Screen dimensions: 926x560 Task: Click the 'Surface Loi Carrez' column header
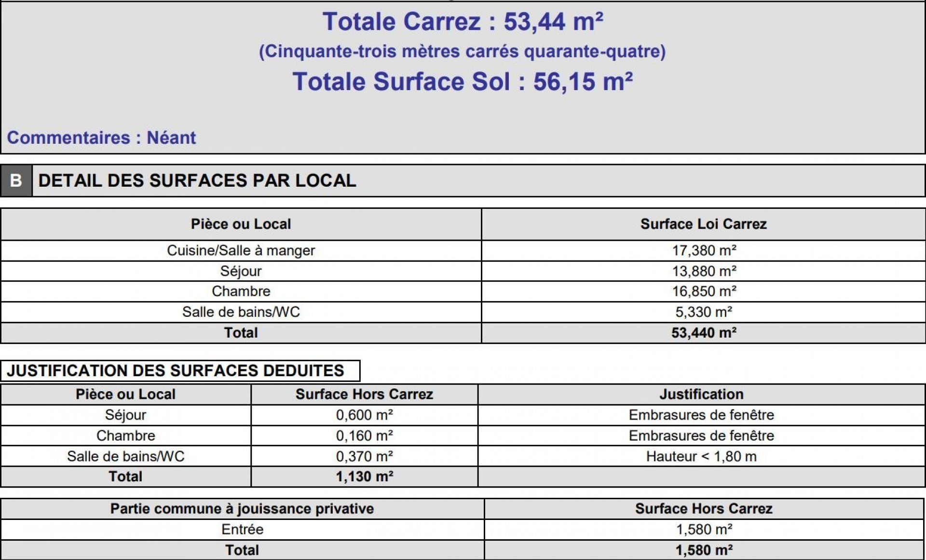pos(703,224)
